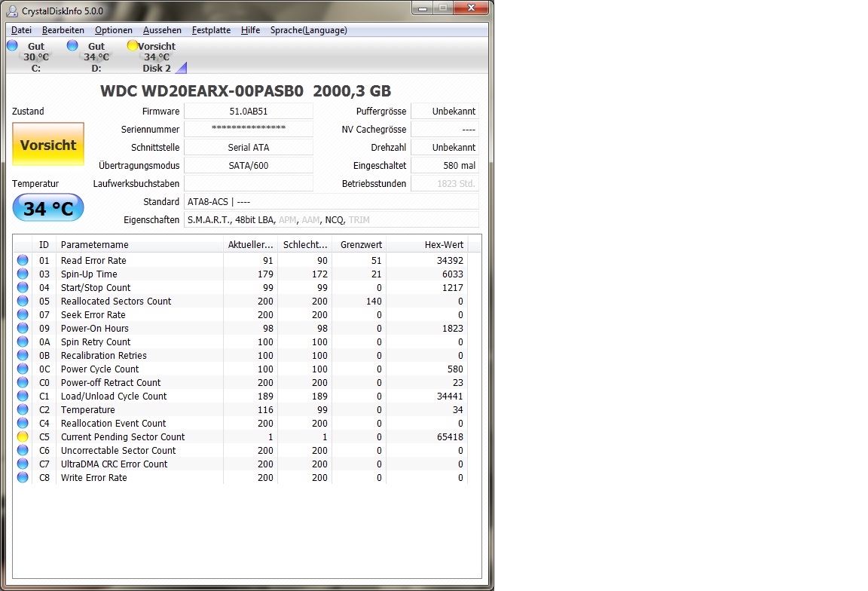Click the Drehzahl field Unbekannt
Screen dimensions: 868x591
click(445, 147)
